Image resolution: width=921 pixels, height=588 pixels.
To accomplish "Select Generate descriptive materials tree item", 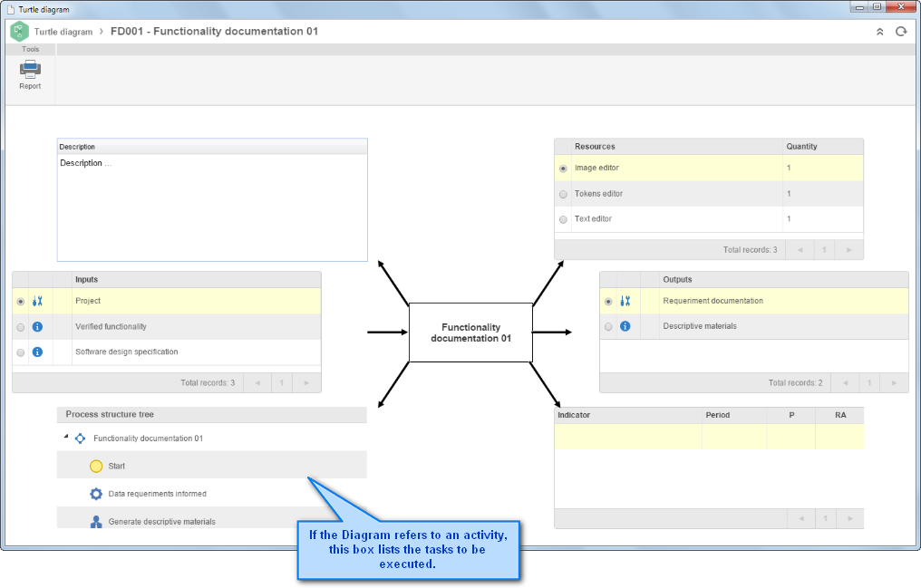I will 162,522.
